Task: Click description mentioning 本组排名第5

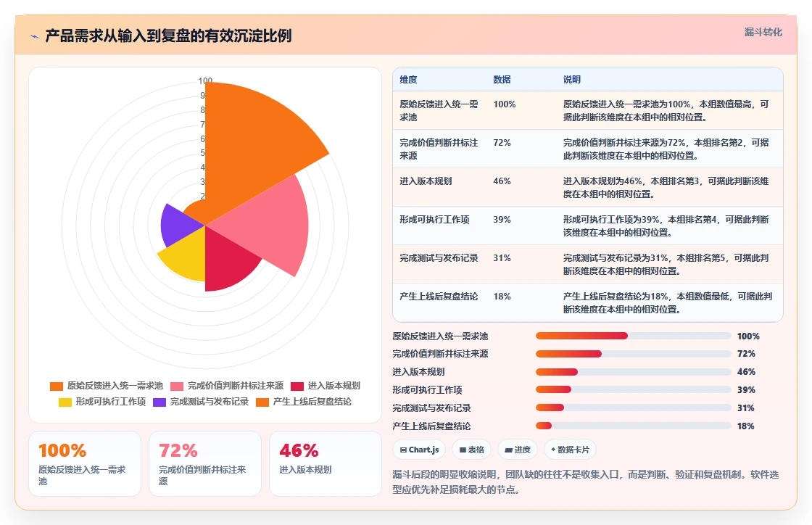Action: 666,264
